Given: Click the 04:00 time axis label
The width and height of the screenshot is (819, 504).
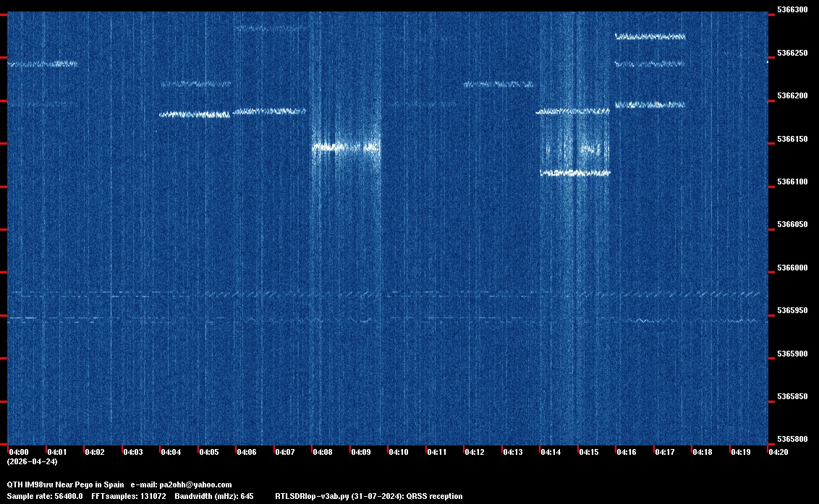Looking at the screenshot, I should pos(19,452).
